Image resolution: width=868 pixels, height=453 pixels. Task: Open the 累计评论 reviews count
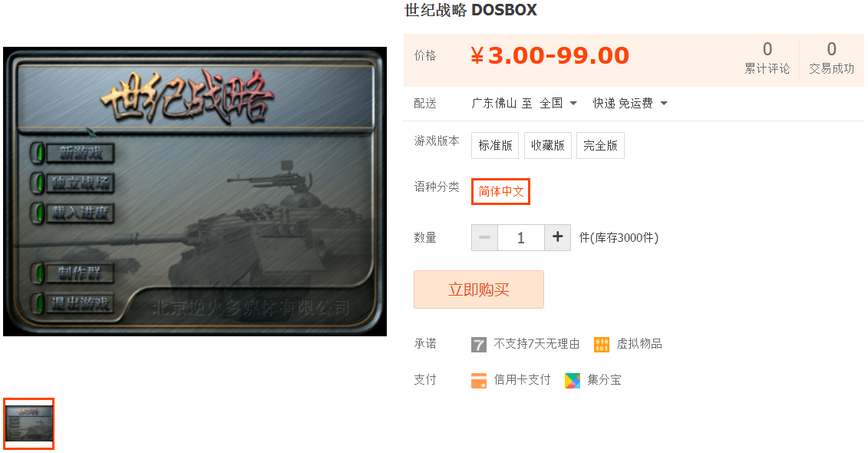tap(767, 58)
